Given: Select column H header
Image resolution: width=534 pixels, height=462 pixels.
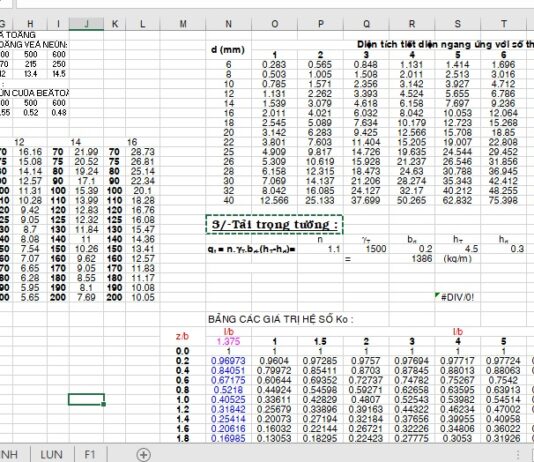Looking at the screenshot, I should pyautogui.click(x=30, y=24).
